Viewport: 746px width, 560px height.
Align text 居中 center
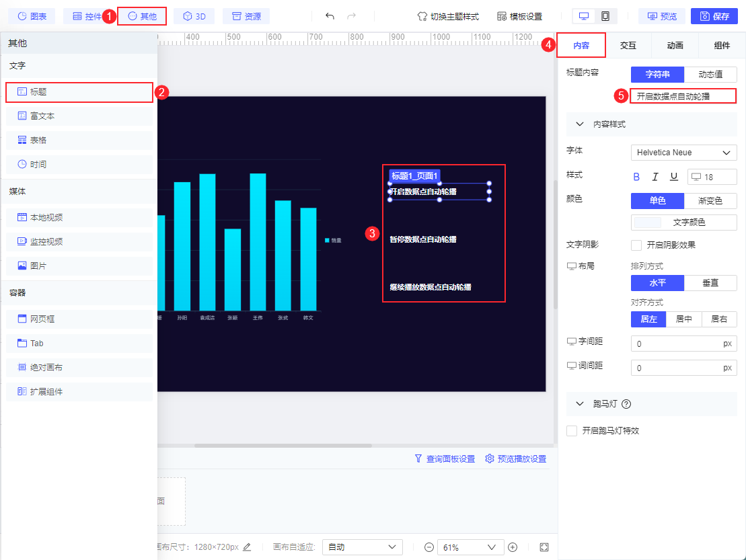(683, 319)
